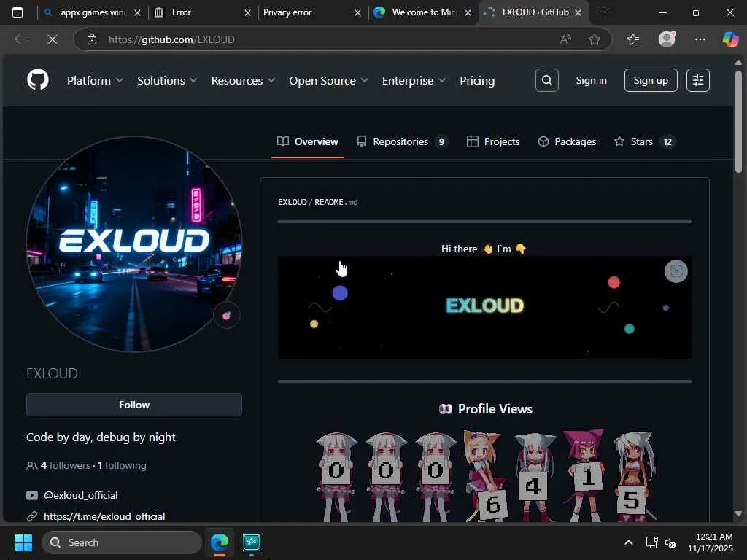
Task: Open the Edge profile avatar
Action: click(x=667, y=39)
